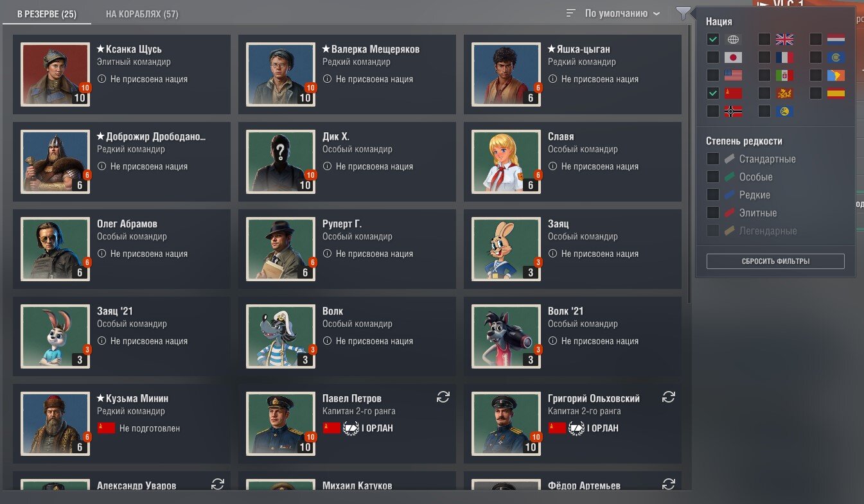
Task: Click the info icon on Ксанка Щусь card
Action: [101, 79]
